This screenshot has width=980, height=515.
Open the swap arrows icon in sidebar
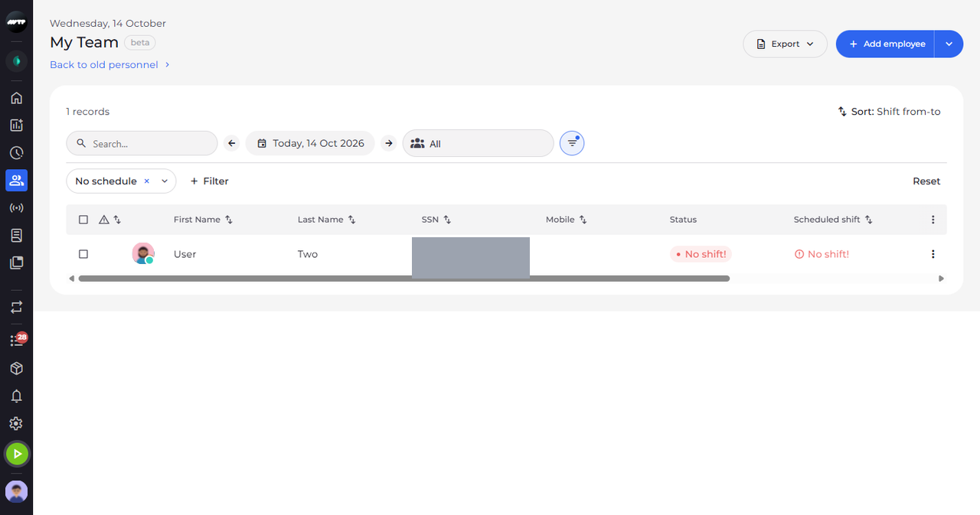coord(16,307)
